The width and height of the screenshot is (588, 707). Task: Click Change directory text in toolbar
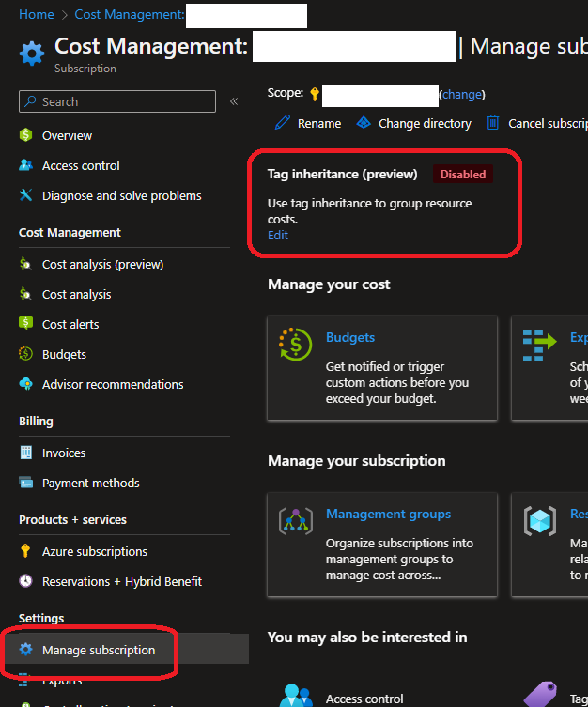pos(425,124)
